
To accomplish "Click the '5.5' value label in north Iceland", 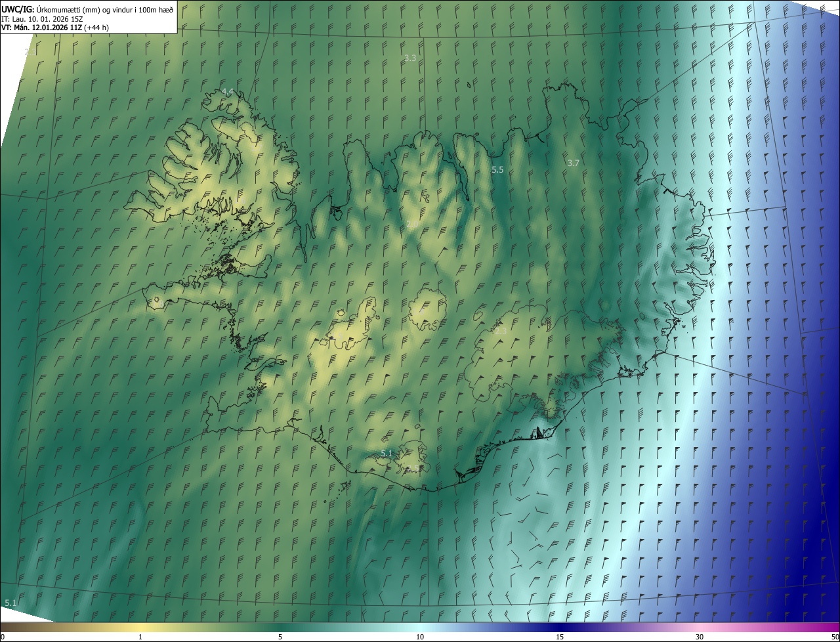I will tap(497, 169).
